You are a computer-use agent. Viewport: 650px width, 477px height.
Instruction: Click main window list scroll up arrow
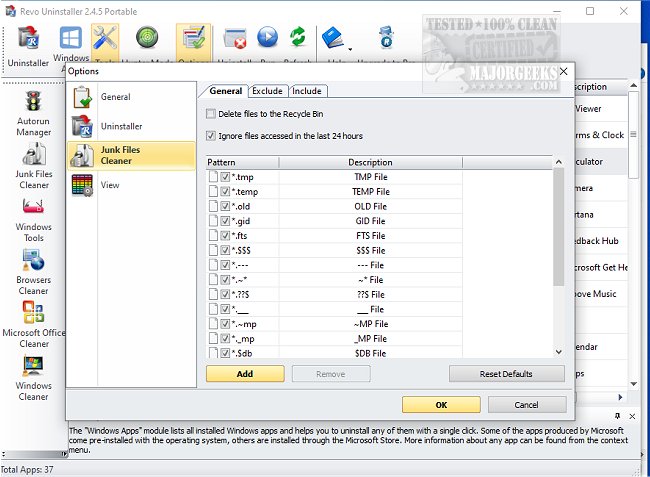pyautogui.click(x=633, y=85)
